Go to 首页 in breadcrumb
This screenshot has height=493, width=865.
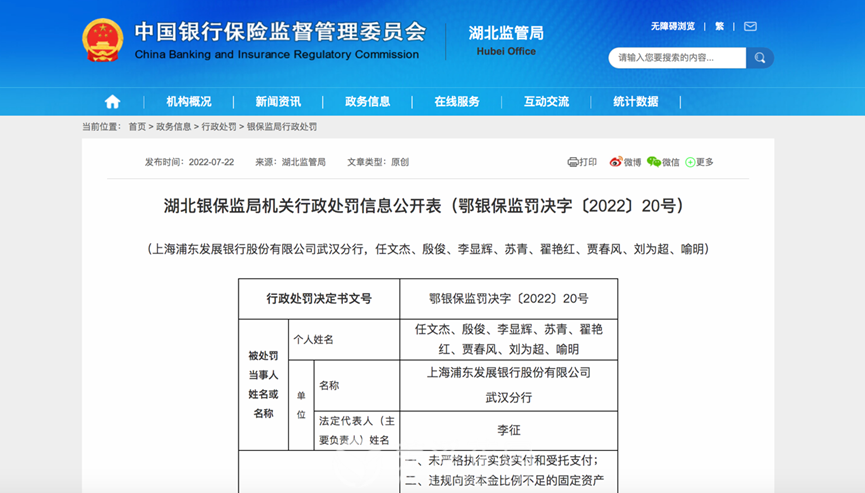point(137,127)
